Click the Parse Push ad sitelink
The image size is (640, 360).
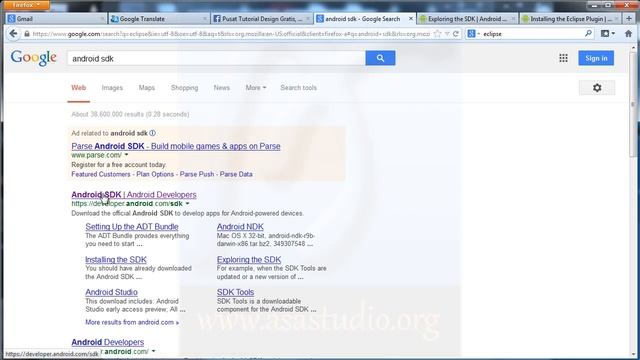tap(197, 174)
